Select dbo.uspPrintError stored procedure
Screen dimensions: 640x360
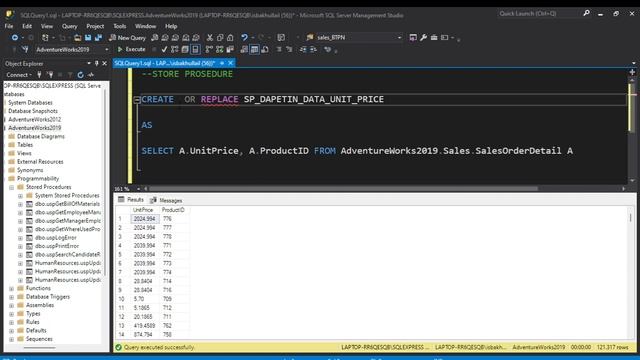click(57, 246)
